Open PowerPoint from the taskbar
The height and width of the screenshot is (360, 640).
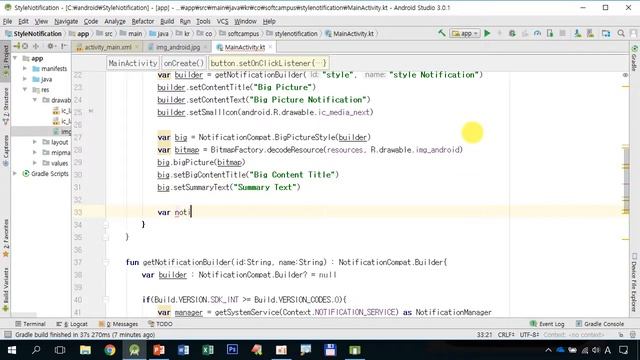pos(159,350)
